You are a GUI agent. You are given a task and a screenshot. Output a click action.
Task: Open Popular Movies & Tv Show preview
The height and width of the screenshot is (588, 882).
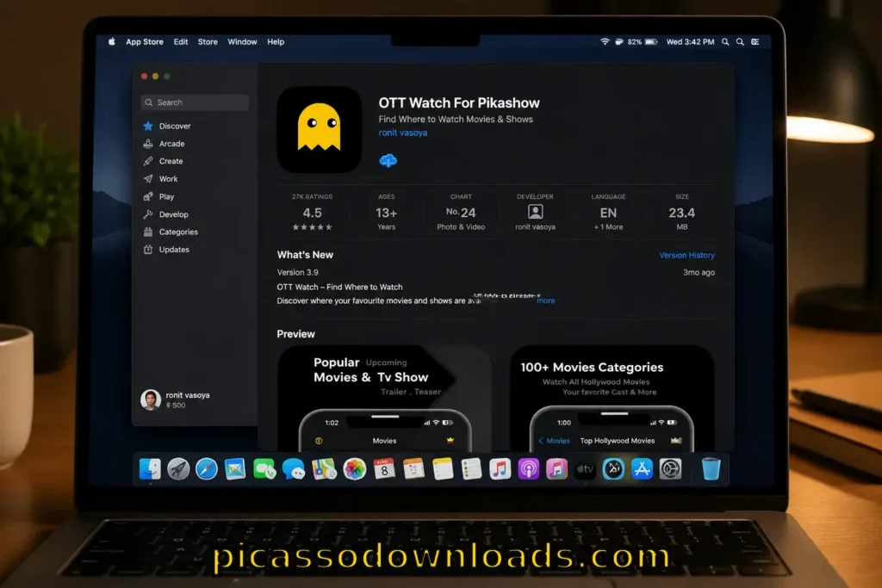tap(384, 398)
